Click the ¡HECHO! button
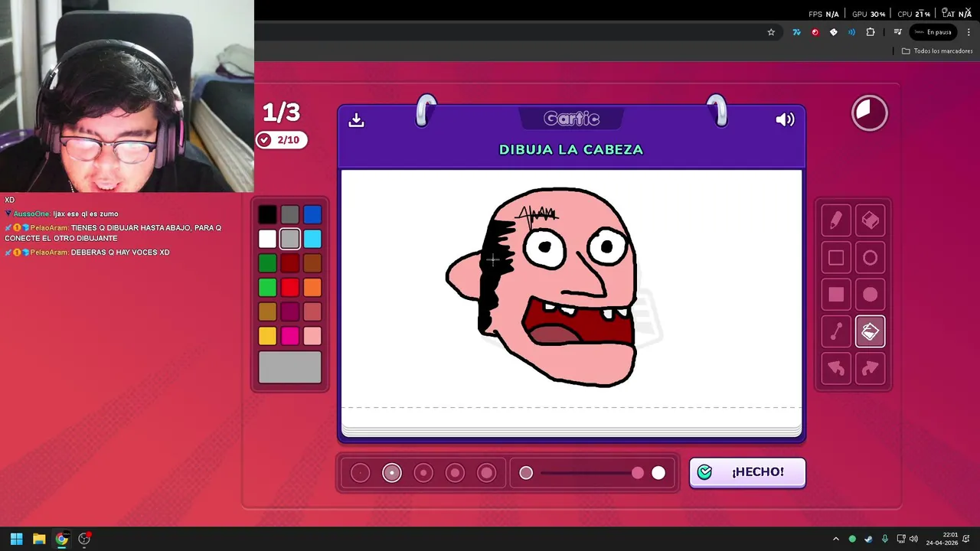Screen dimensions: 980x551 [x=747, y=472]
